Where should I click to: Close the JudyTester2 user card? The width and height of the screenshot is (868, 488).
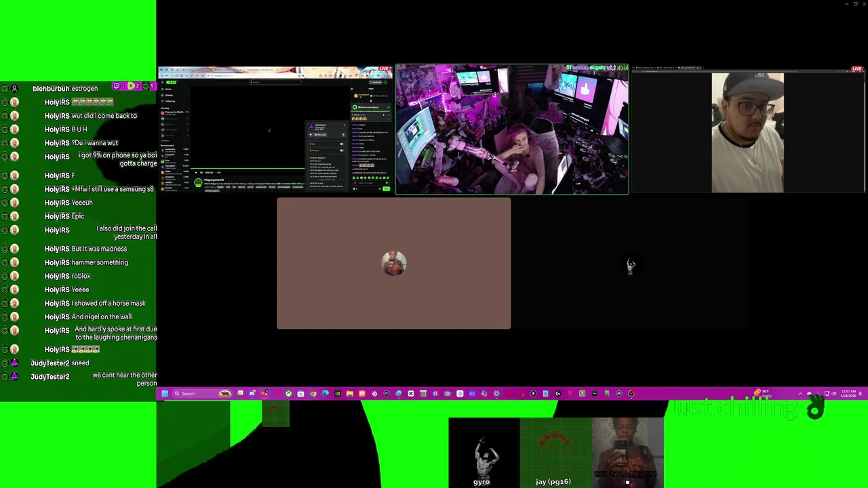click(344, 125)
